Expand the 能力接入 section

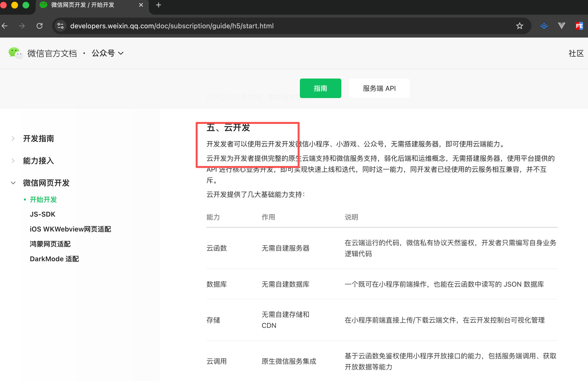38,161
